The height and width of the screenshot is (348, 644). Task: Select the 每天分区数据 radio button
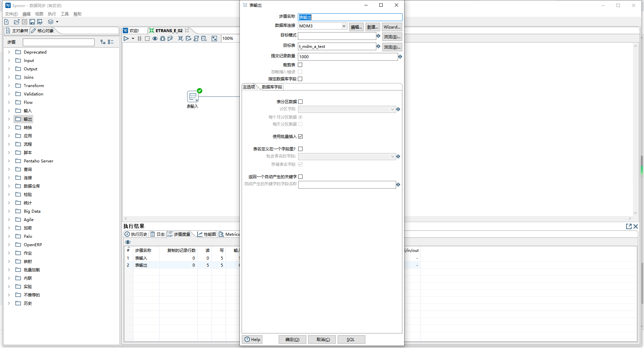coord(301,124)
